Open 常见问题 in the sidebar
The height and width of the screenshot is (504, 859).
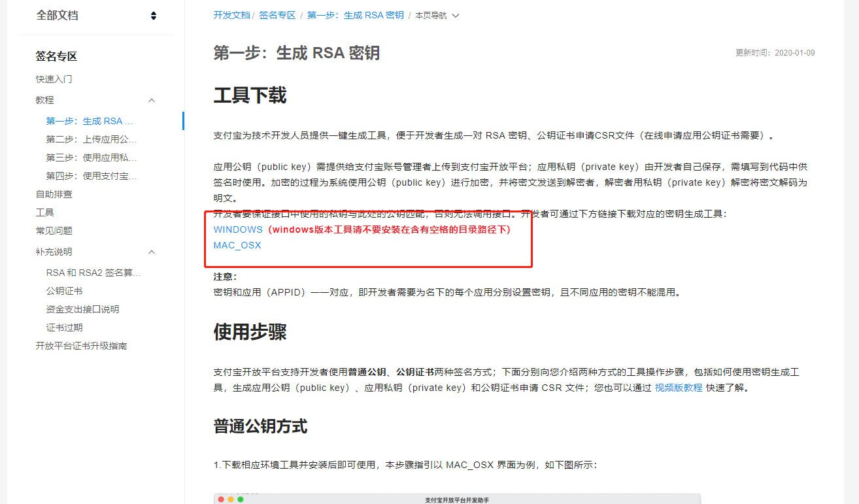coord(54,231)
